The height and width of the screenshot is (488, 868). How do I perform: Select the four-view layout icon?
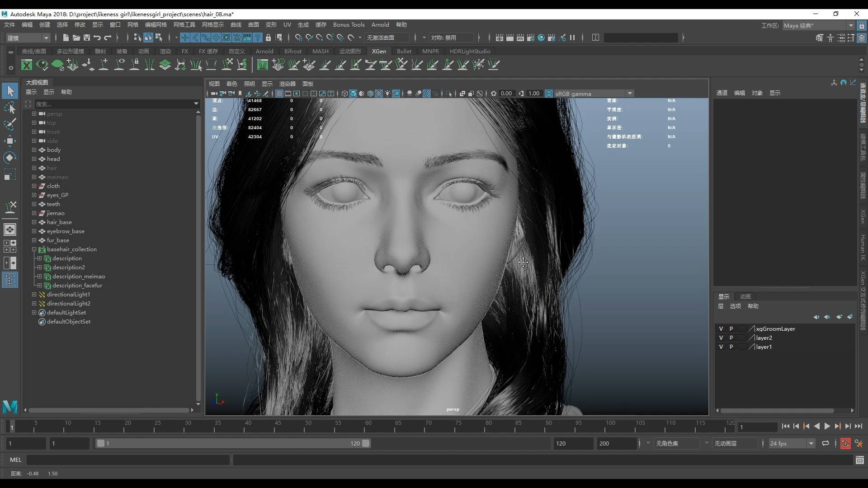click(9, 246)
